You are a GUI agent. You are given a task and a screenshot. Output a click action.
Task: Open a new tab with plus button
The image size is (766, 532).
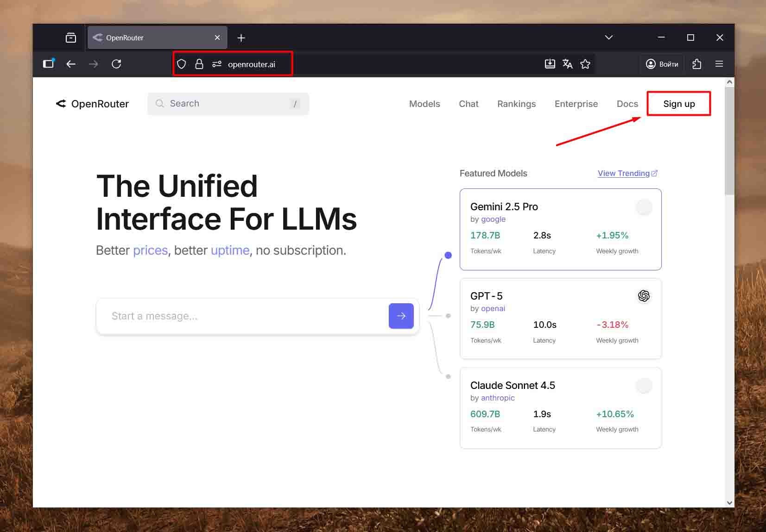241,38
